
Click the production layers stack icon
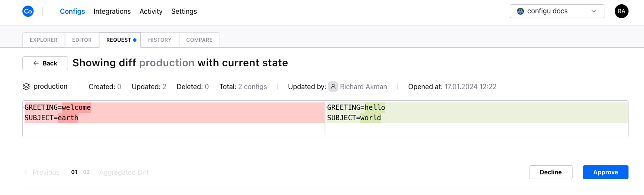pyautogui.click(x=26, y=87)
